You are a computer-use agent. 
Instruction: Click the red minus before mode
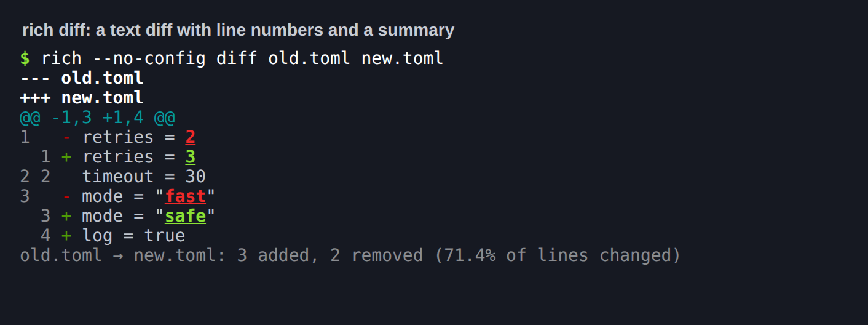(66, 196)
